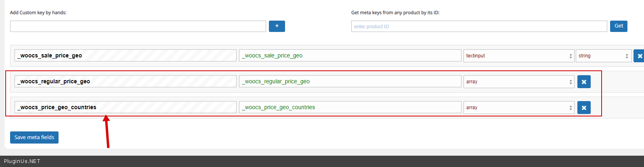Click Save meta fields button

(x=34, y=137)
